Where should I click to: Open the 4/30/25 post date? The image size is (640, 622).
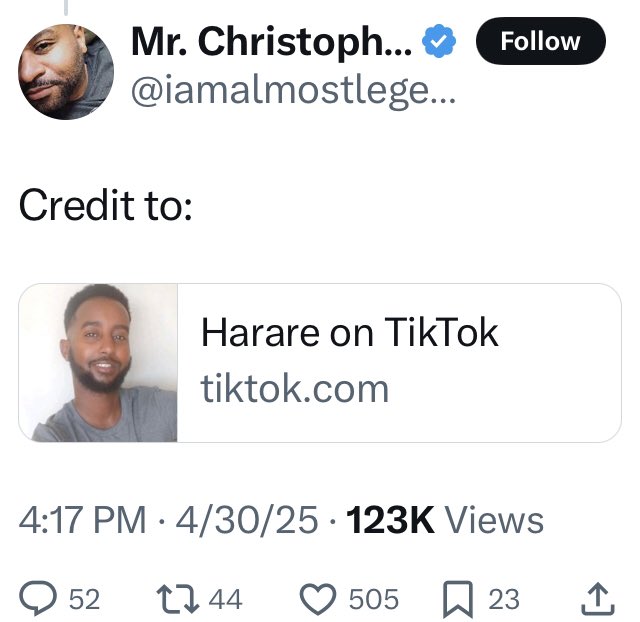(247, 520)
